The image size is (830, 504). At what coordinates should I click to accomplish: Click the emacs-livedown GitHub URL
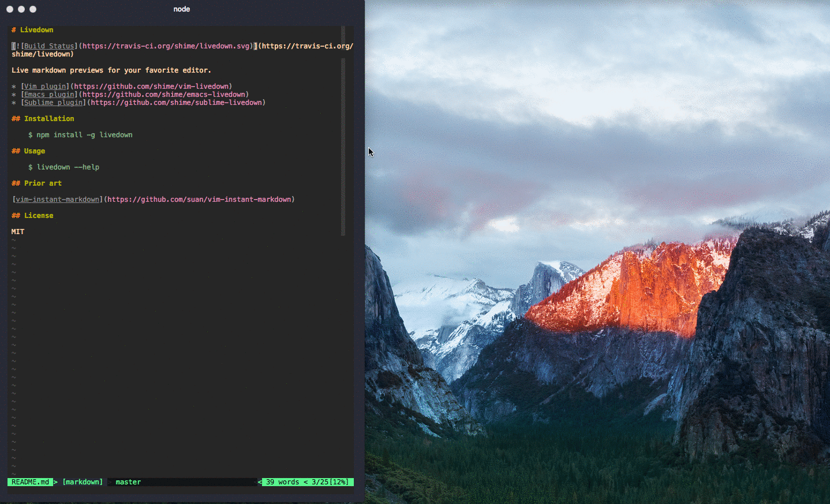[164, 95]
